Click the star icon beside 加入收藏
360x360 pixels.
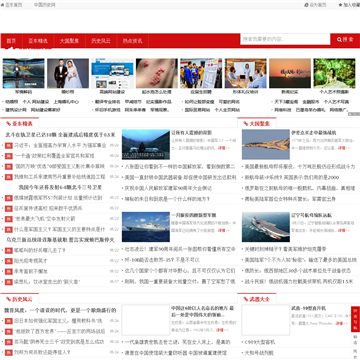(340, 5)
